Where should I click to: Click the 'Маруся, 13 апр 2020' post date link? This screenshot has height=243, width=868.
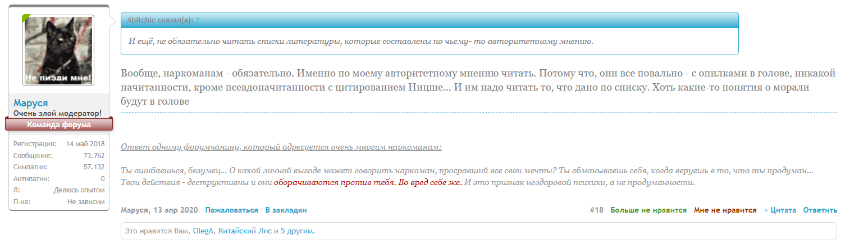pyautogui.click(x=159, y=210)
